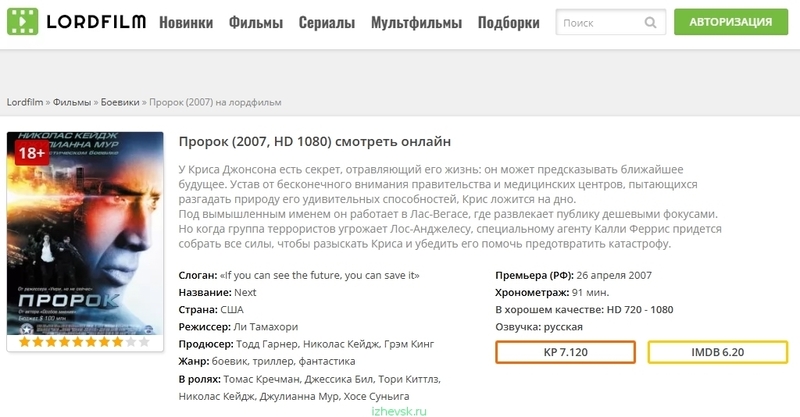Open the Пророк movie poster thumbnail
The image size is (800, 417).
[85, 233]
